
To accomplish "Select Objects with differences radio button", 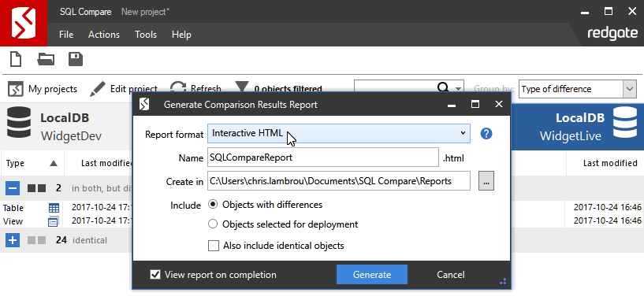I will (213, 205).
